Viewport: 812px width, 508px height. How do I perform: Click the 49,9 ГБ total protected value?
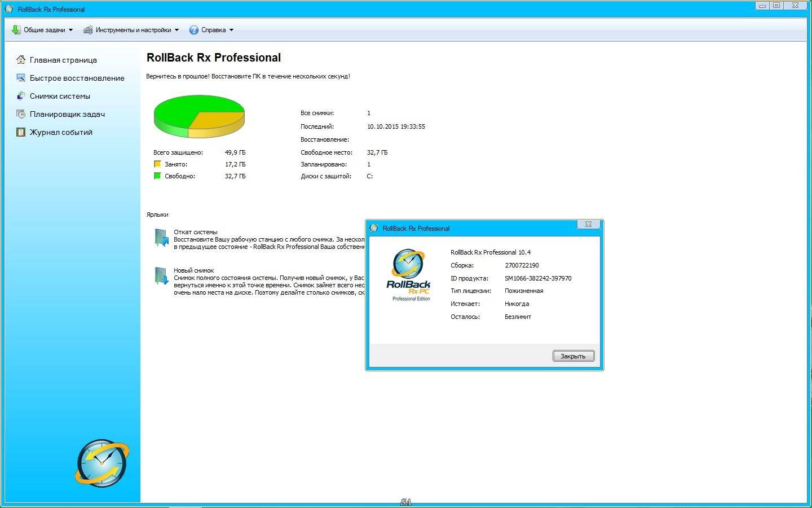[235, 152]
